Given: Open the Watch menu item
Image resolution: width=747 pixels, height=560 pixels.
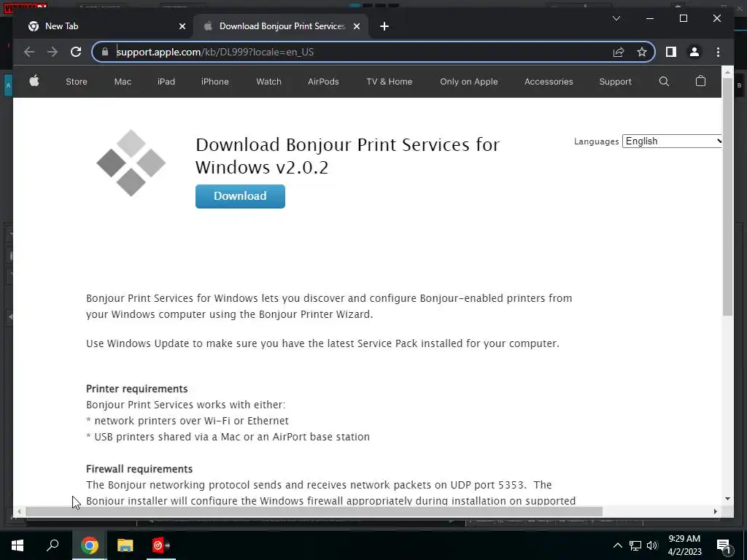Looking at the screenshot, I should tap(268, 82).
